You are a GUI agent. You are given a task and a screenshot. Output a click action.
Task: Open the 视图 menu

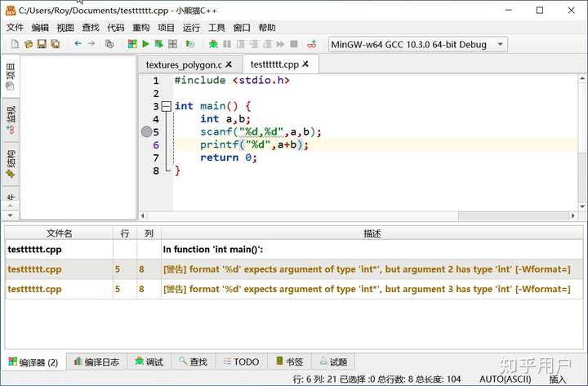65,28
